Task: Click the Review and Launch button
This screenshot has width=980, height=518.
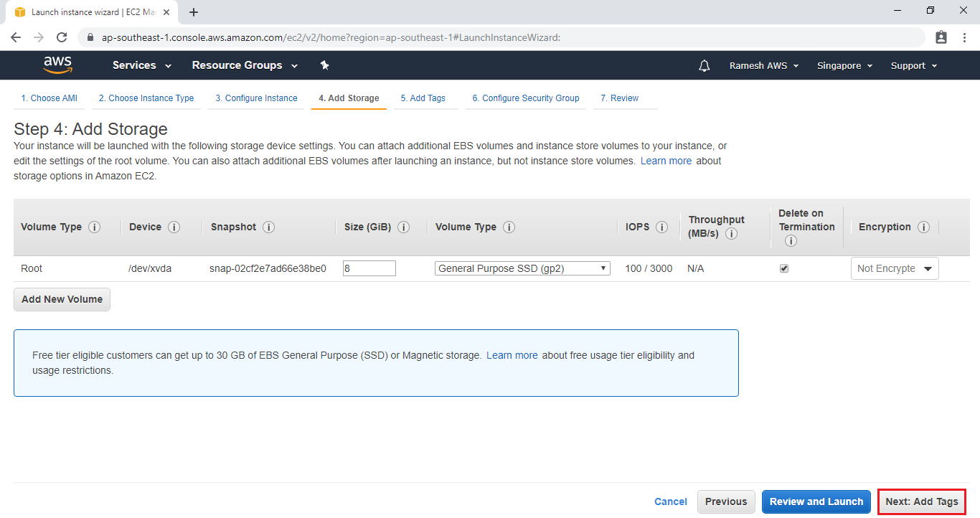Action: [816, 501]
